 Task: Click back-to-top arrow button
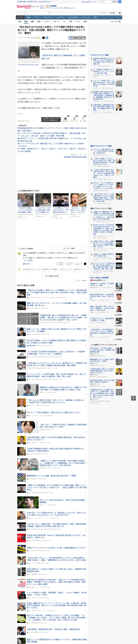(133, 398)
